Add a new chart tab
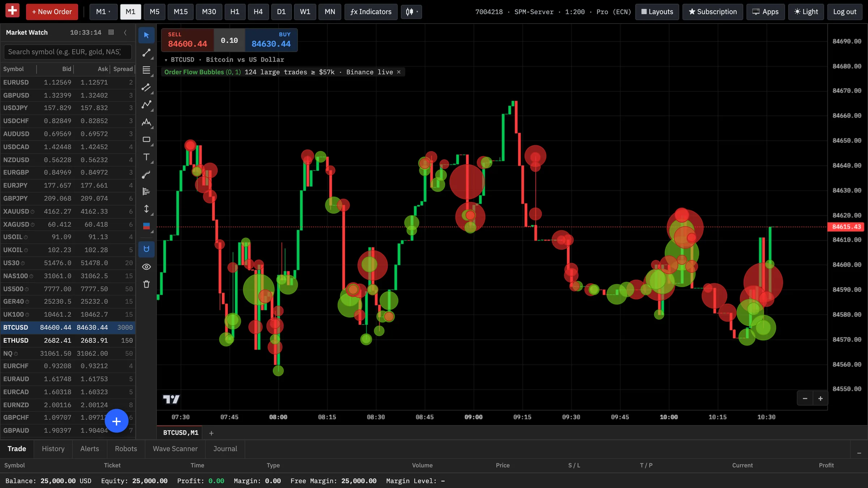This screenshot has height=488, width=868. tap(211, 433)
